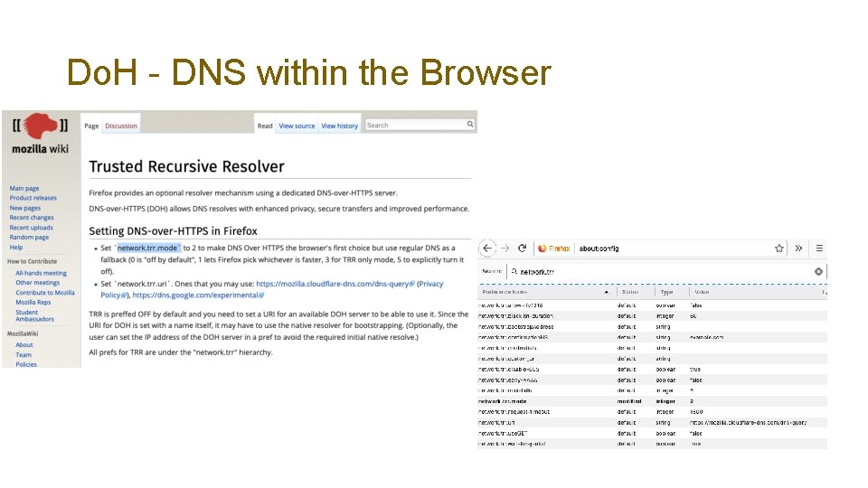Open the Page tab on the wiki

(91, 127)
